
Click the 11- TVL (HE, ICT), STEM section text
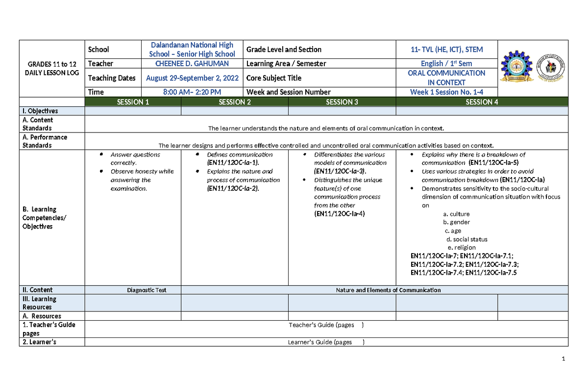(446, 49)
